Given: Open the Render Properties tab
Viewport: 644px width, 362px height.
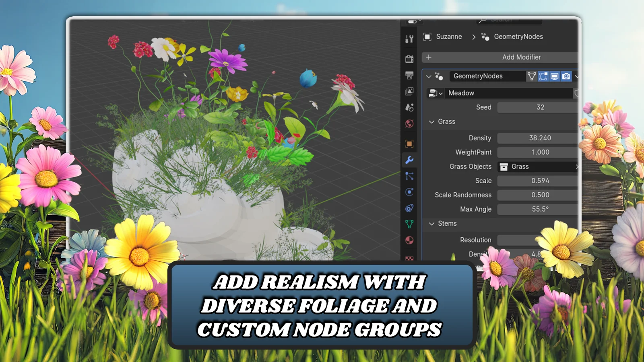Looking at the screenshot, I should [x=409, y=58].
